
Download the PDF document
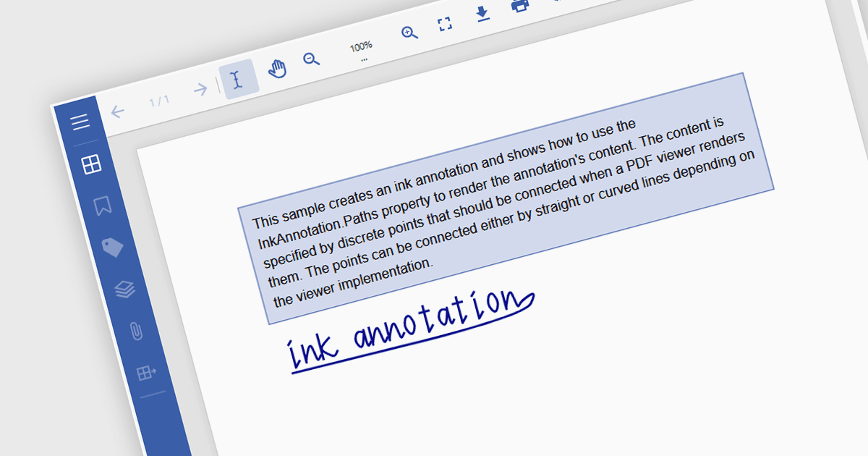[483, 14]
